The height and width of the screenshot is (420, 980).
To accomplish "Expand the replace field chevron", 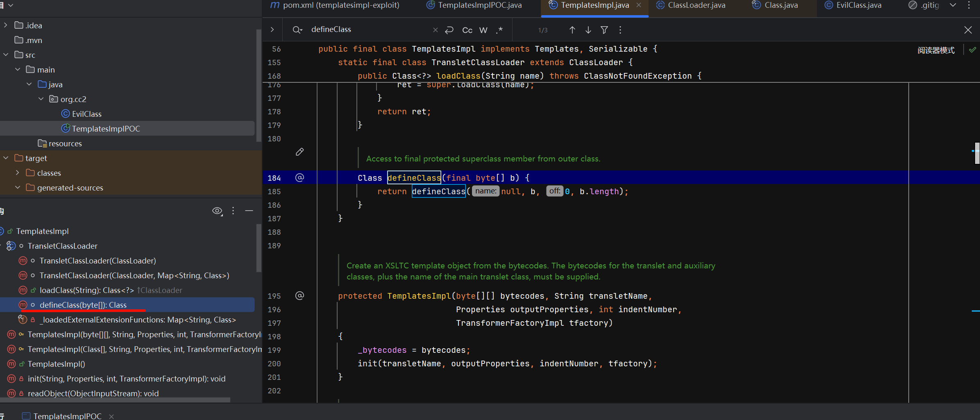I will [x=272, y=30].
